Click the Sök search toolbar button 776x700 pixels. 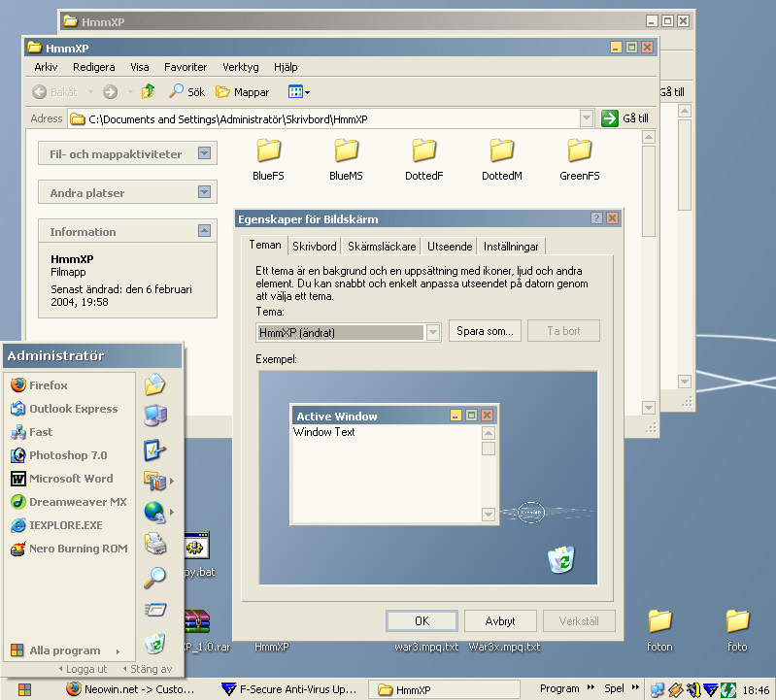pos(186,91)
